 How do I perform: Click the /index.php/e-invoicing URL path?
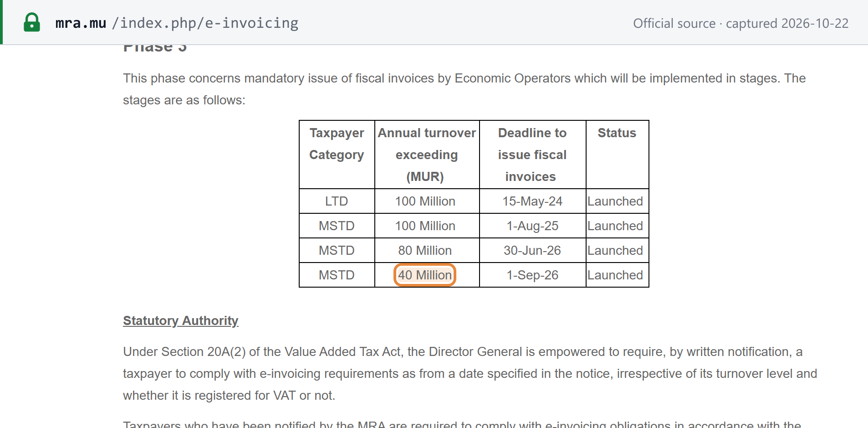(205, 23)
